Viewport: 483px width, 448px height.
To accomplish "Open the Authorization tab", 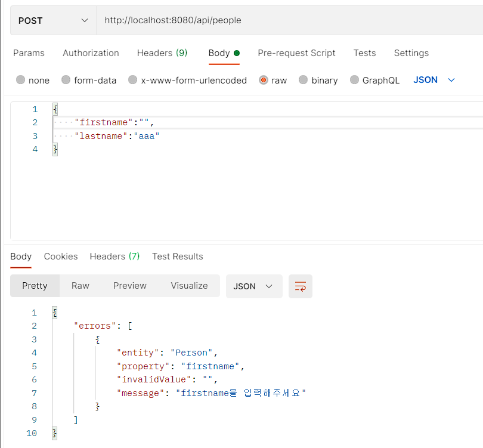I will (91, 53).
